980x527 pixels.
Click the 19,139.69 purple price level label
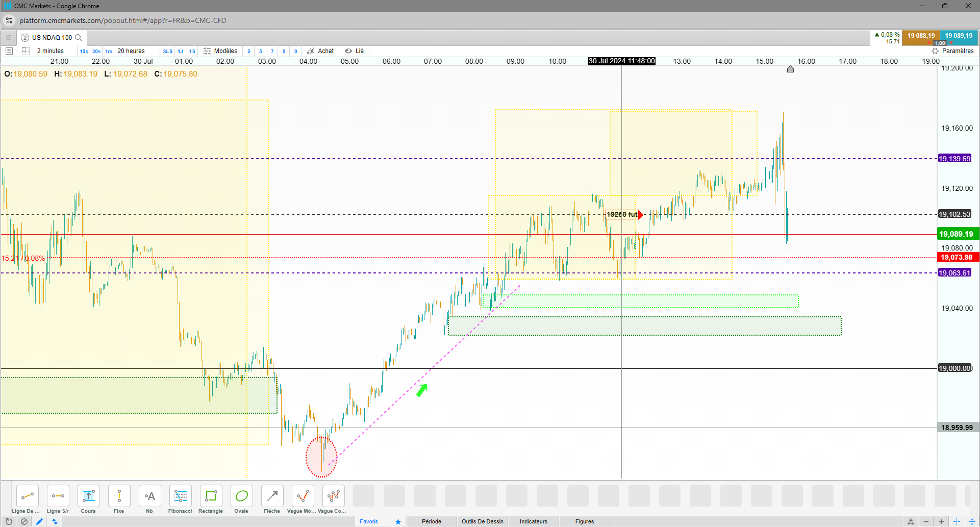pos(955,159)
